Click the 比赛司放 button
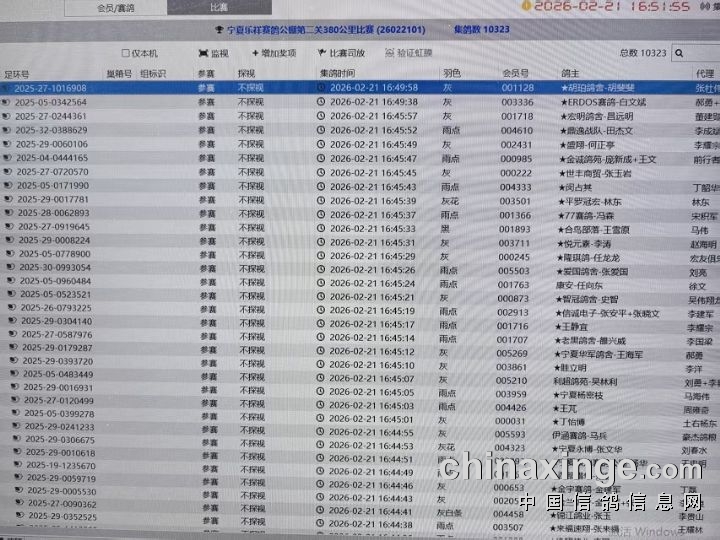Screen dimensions: 720x540 pos(346,53)
